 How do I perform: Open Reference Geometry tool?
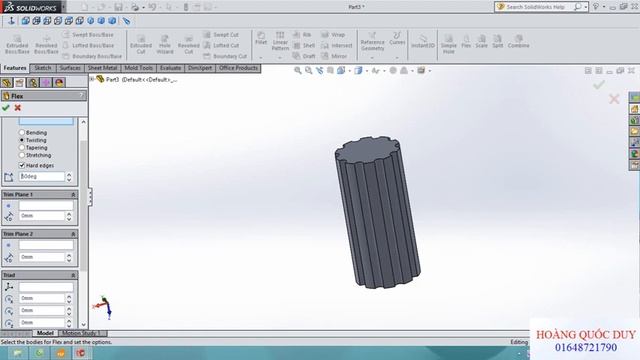[372, 41]
